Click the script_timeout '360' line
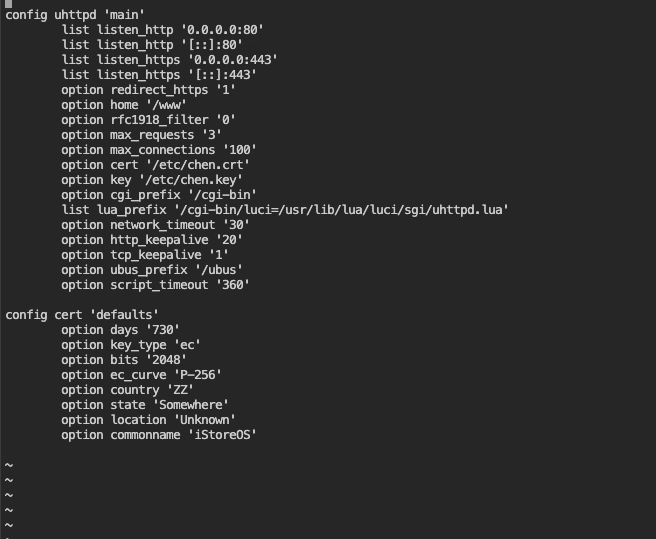This screenshot has height=539, width=656. [155, 284]
